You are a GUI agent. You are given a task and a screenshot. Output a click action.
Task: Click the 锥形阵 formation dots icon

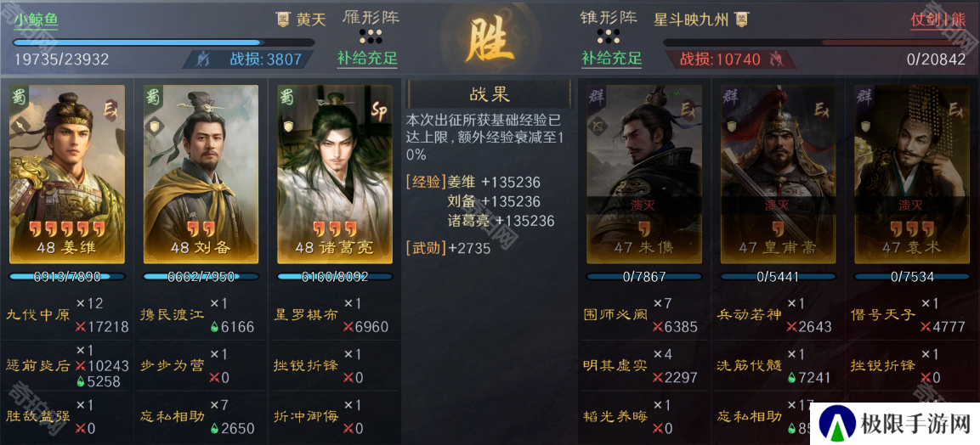(608, 36)
